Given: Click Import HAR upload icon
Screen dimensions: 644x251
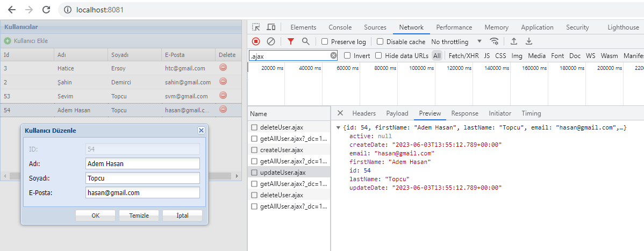Looking at the screenshot, I should pos(513,41).
